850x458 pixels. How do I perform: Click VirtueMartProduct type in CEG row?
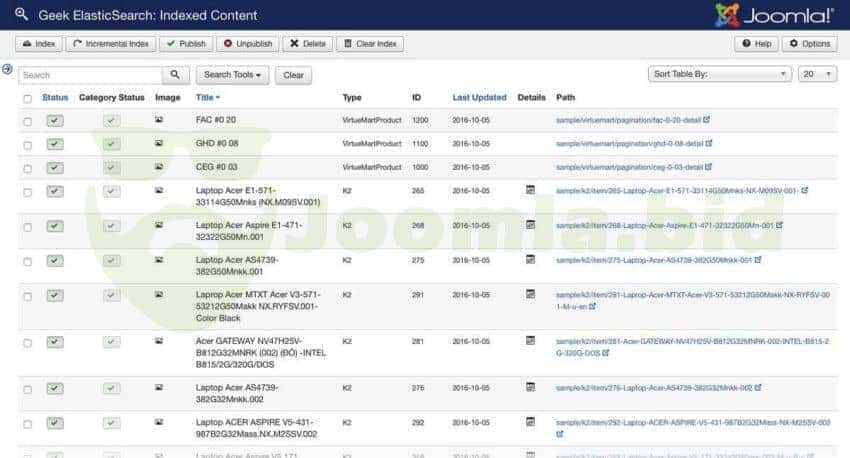click(372, 167)
